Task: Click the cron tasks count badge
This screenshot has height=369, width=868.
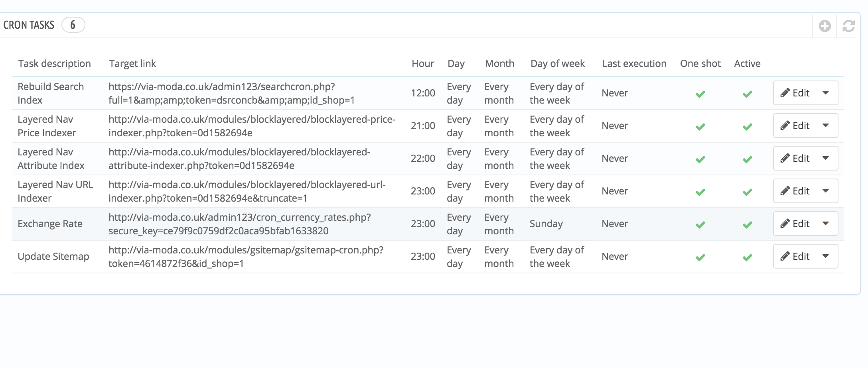Action: (x=73, y=25)
